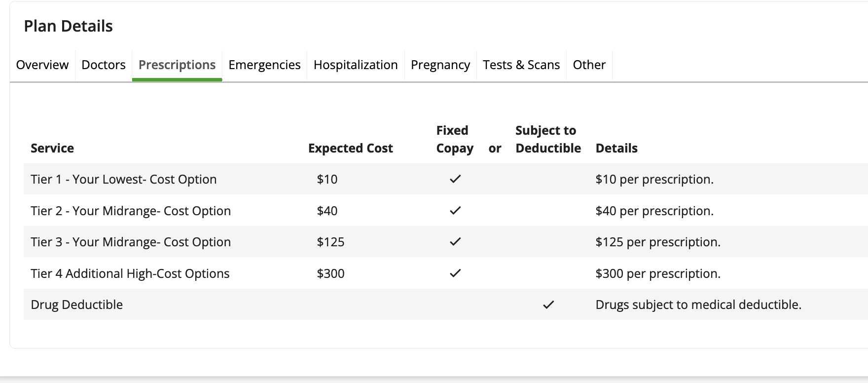Click the Tier 4 fixed copay checkmark
This screenshot has height=383, width=868.
[455, 273]
